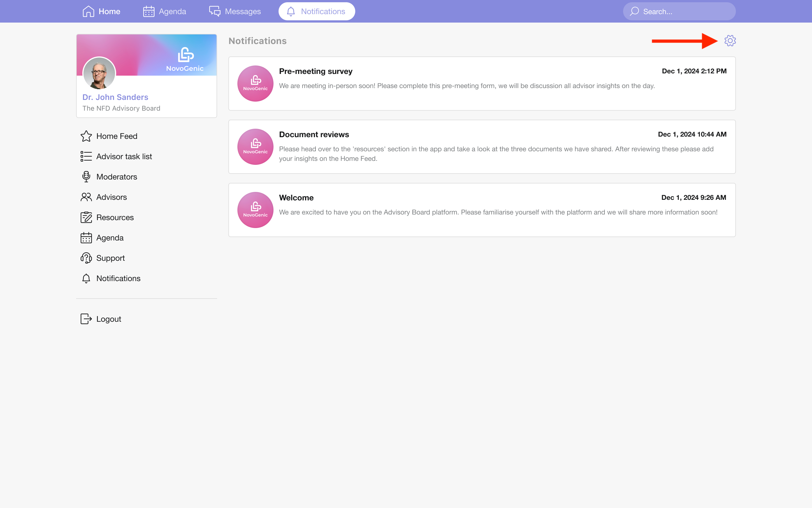This screenshot has height=508, width=812.
Task: Click the bell icon in Notifications tab
Action: tap(291, 11)
